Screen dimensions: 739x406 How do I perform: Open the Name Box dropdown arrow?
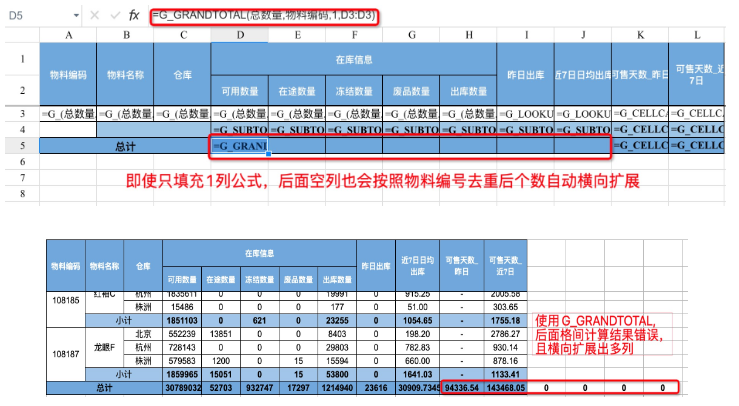(x=76, y=16)
